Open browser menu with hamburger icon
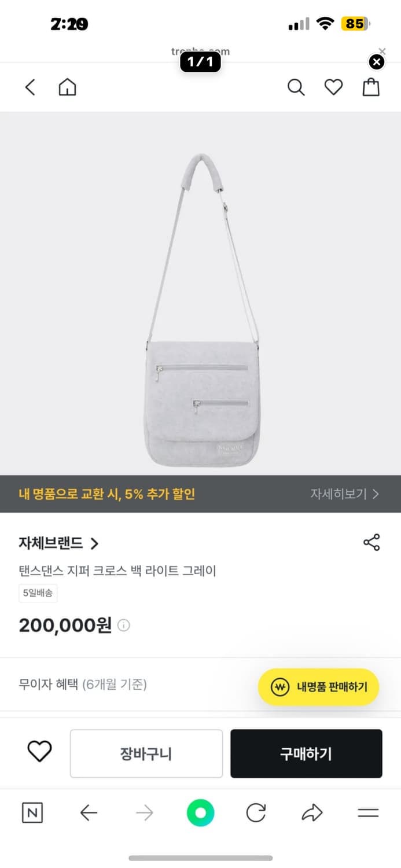The width and height of the screenshot is (401, 868). 368,812
